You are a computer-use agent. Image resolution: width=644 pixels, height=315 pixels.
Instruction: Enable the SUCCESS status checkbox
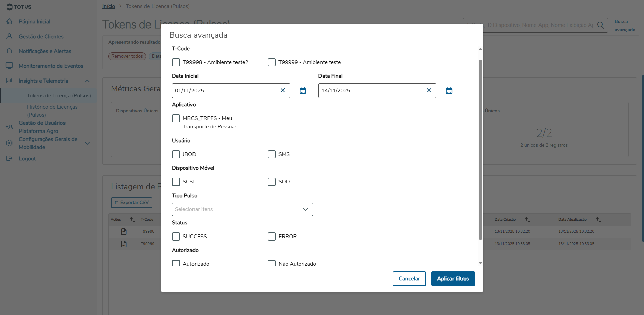[x=176, y=237]
